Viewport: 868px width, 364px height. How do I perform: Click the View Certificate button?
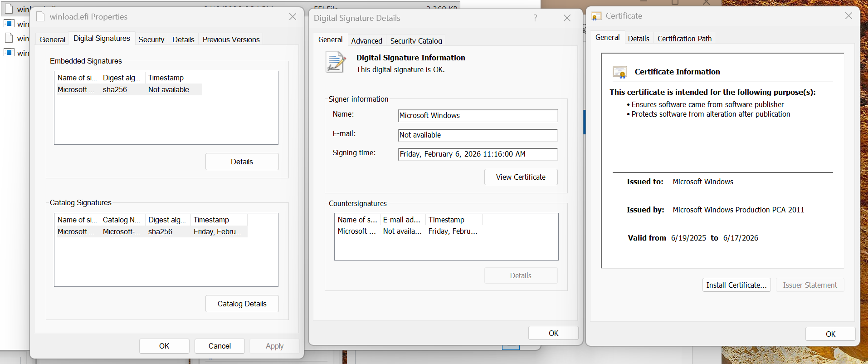click(521, 177)
